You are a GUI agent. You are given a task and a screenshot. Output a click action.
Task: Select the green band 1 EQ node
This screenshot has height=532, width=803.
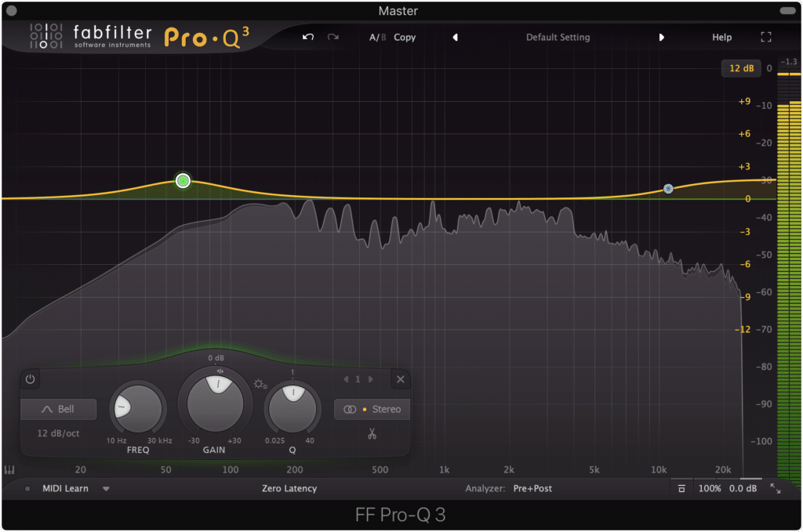click(x=183, y=180)
